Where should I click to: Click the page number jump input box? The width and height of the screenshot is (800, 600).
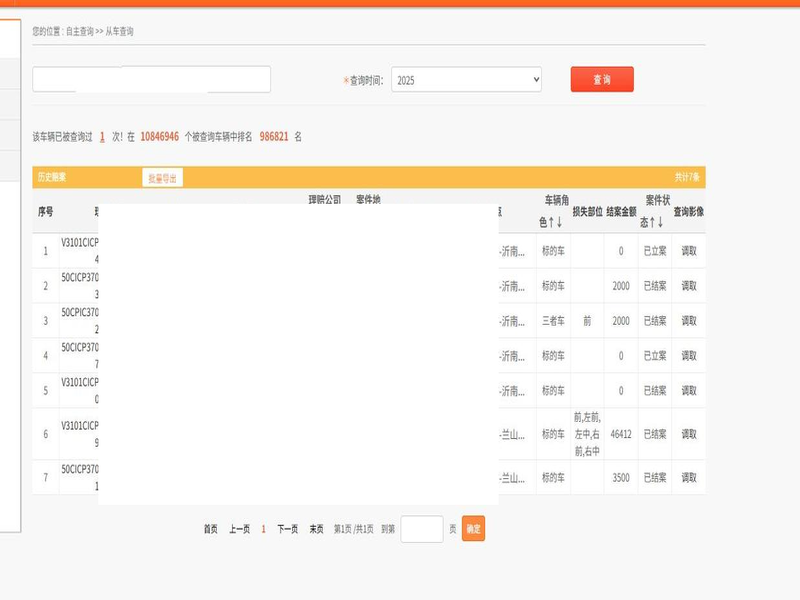click(x=421, y=529)
